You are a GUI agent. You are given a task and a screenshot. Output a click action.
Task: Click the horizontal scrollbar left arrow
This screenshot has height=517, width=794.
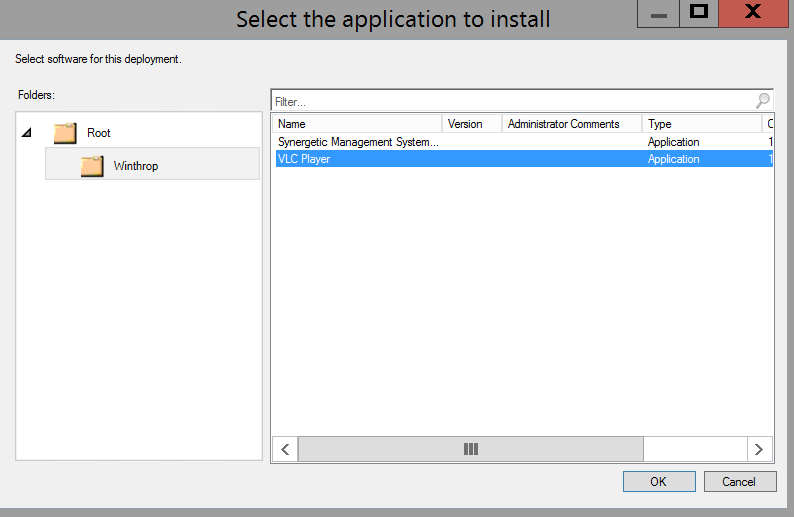click(x=286, y=449)
